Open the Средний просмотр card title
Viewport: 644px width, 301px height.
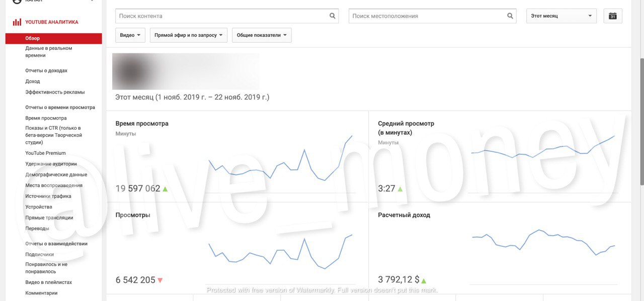tap(406, 128)
